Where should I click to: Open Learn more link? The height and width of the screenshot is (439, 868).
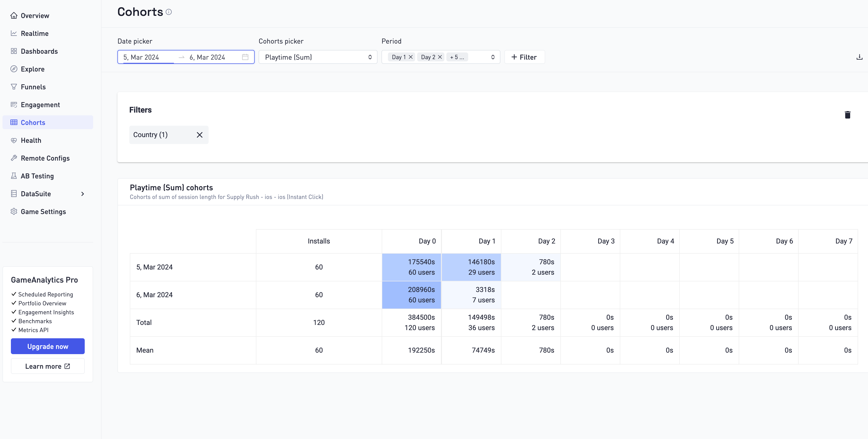pyautogui.click(x=48, y=366)
